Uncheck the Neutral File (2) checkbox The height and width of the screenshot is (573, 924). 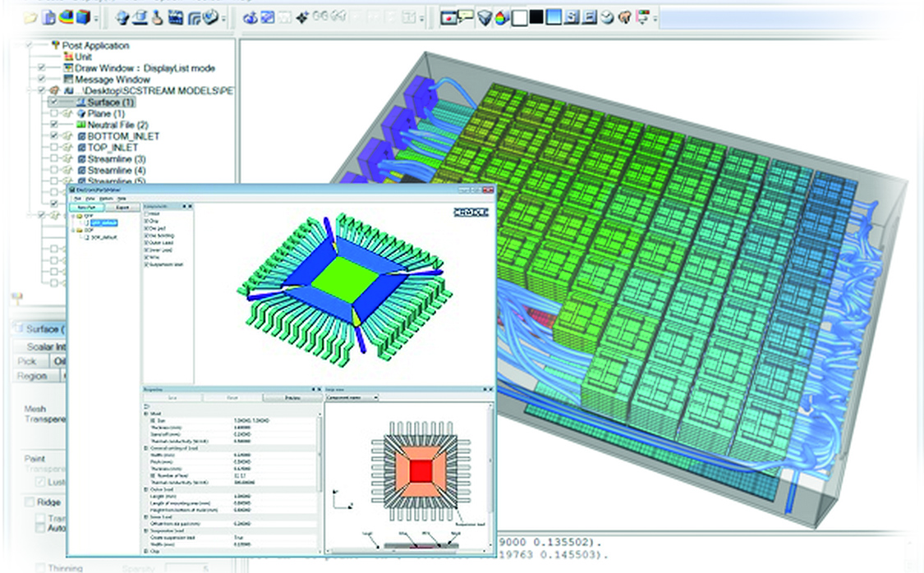coord(54,125)
